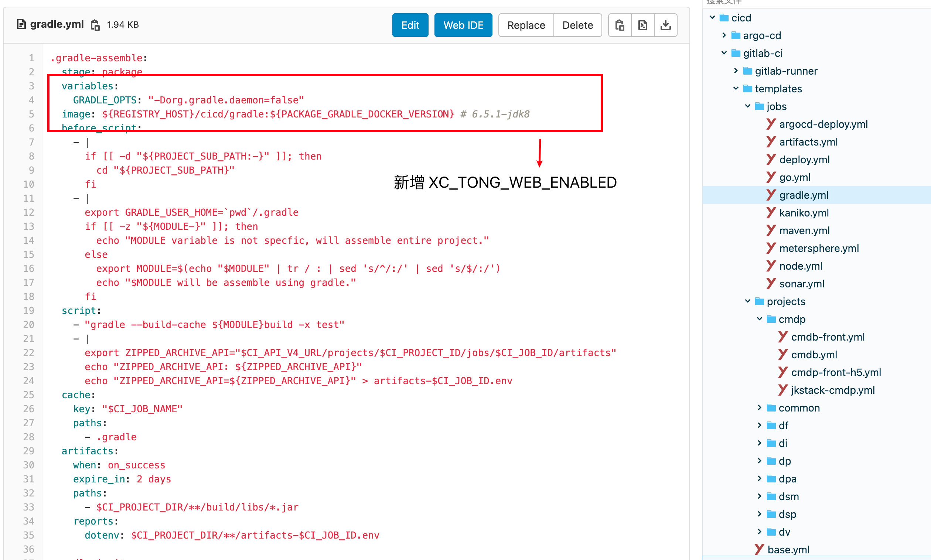Collapse the cmdp folder chevron

click(x=759, y=319)
